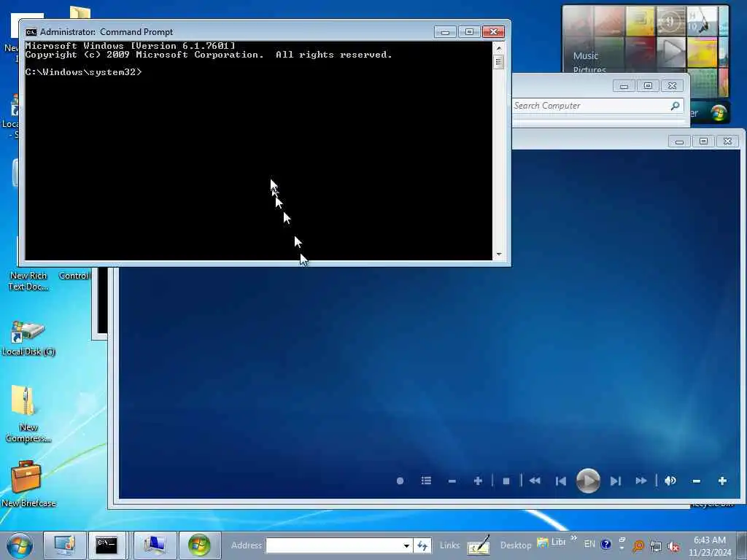Open the network tray icon
The image size is (747, 560).
click(656, 547)
